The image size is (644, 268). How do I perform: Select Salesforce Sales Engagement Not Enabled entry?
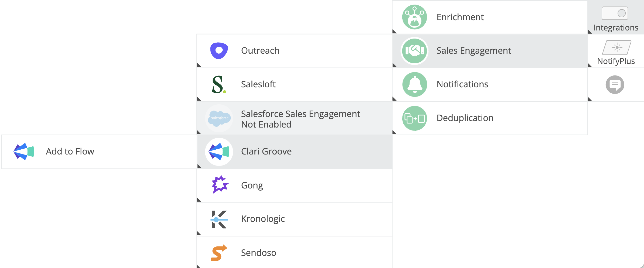click(x=295, y=118)
